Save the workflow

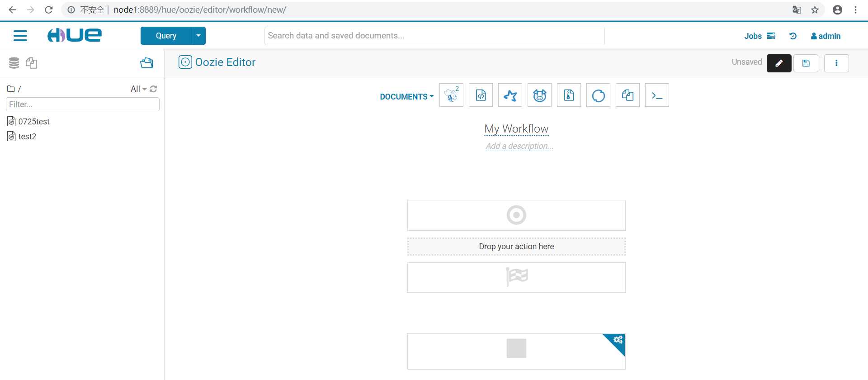point(806,63)
